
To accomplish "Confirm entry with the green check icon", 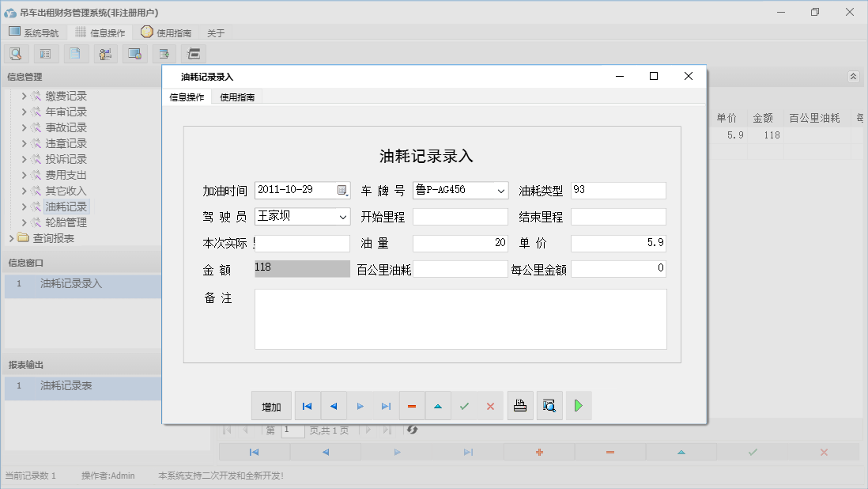I will (x=465, y=405).
